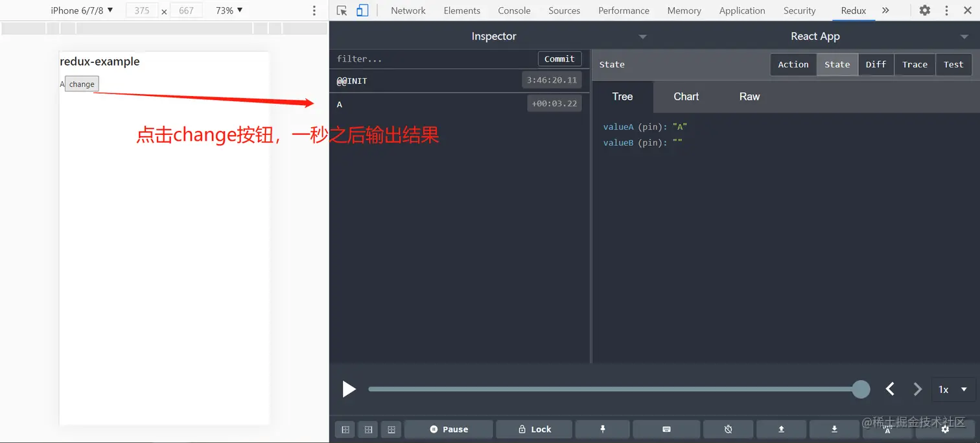Select the Chart view tab
980x443 pixels.
pos(686,97)
